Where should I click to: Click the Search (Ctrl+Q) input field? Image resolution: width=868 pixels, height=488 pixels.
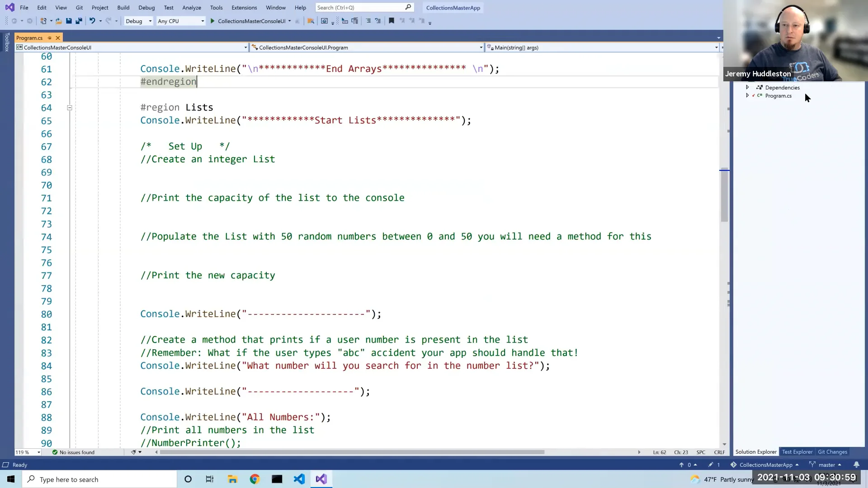pyautogui.click(x=364, y=7)
